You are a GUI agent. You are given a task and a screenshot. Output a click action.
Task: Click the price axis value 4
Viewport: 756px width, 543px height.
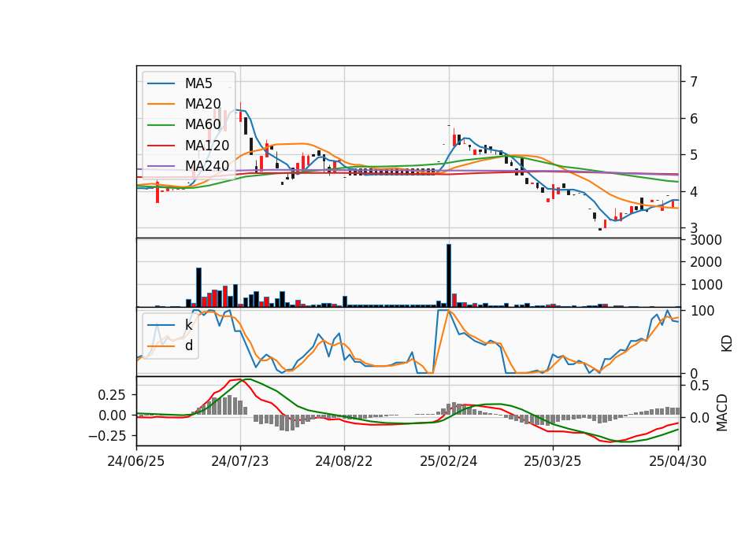tap(694, 192)
